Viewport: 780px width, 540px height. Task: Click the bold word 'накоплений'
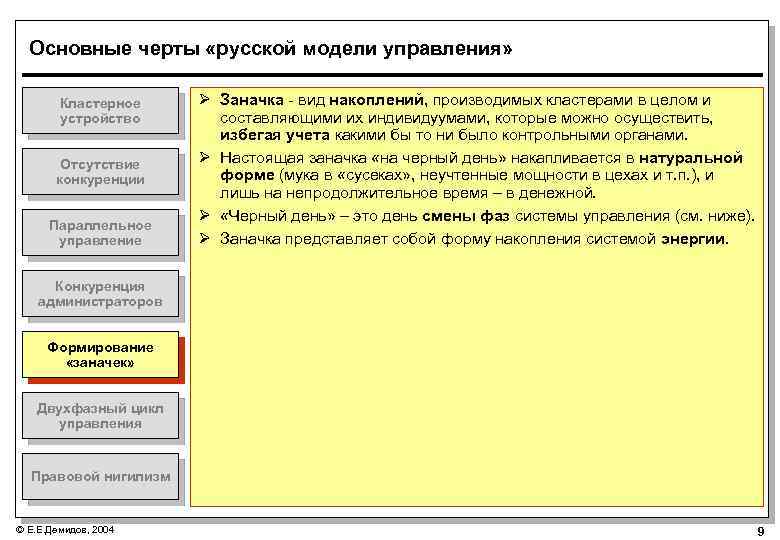coord(378,100)
